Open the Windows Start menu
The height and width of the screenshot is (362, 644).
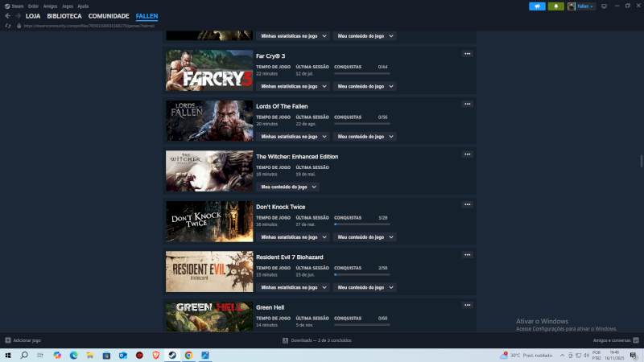click(8, 356)
